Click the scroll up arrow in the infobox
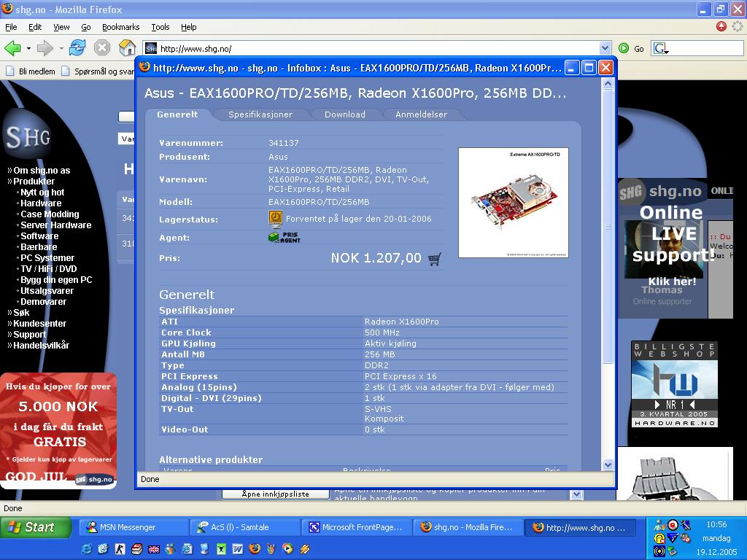This screenshot has height=560, width=747. click(608, 84)
